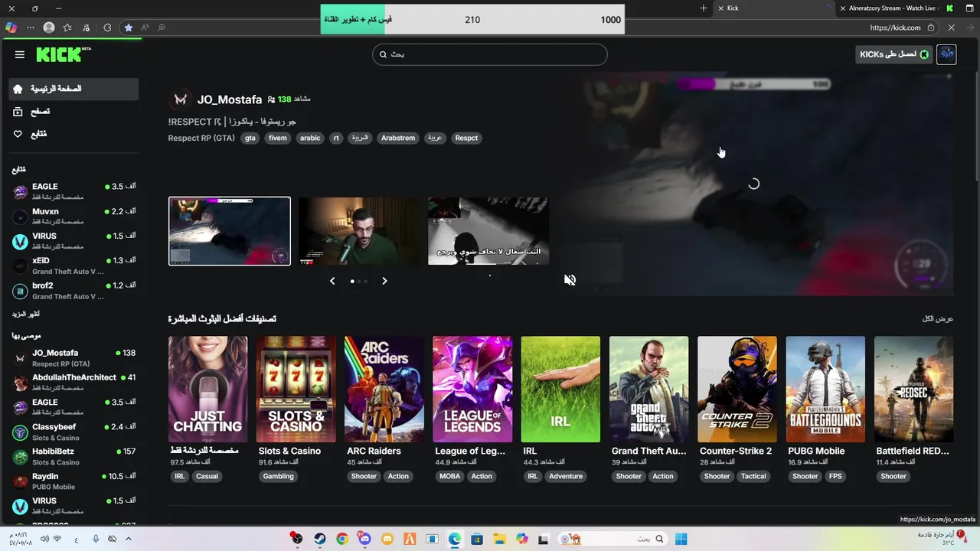The width and height of the screenshot is (980, 551).
Task: Open xEID channel in sidebar
Action: click(74, 266)
